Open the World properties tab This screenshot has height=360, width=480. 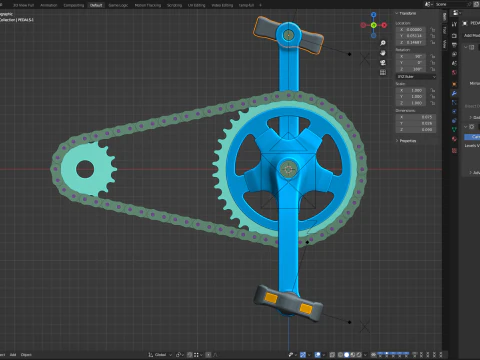[454, 72]
